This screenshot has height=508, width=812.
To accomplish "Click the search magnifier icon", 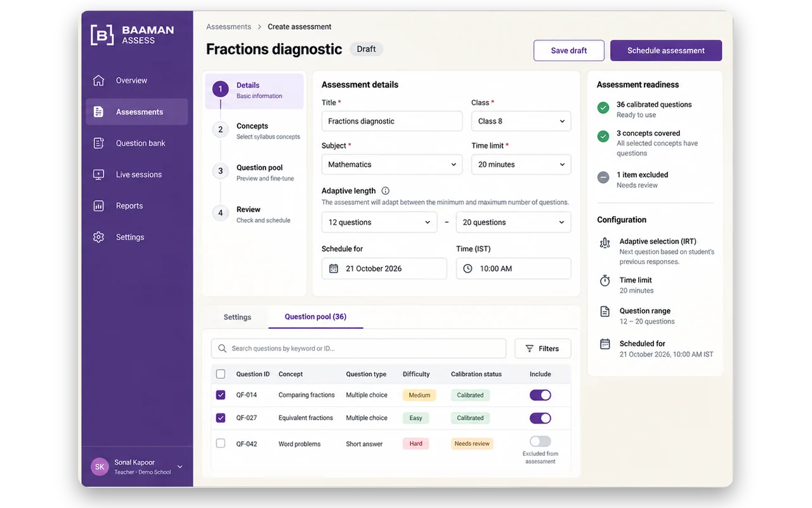I will pyautogui.click(x=222, y=349).
